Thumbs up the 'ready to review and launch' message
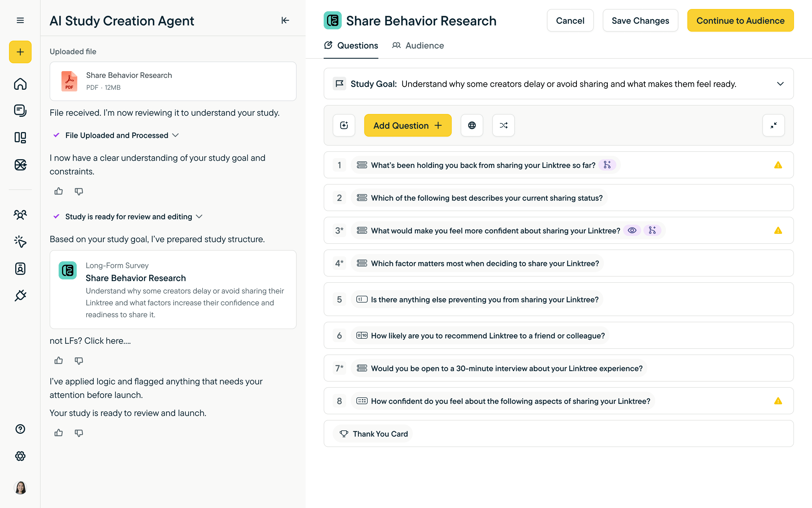This screenshot has height=508, width=812. pos(59,433)
